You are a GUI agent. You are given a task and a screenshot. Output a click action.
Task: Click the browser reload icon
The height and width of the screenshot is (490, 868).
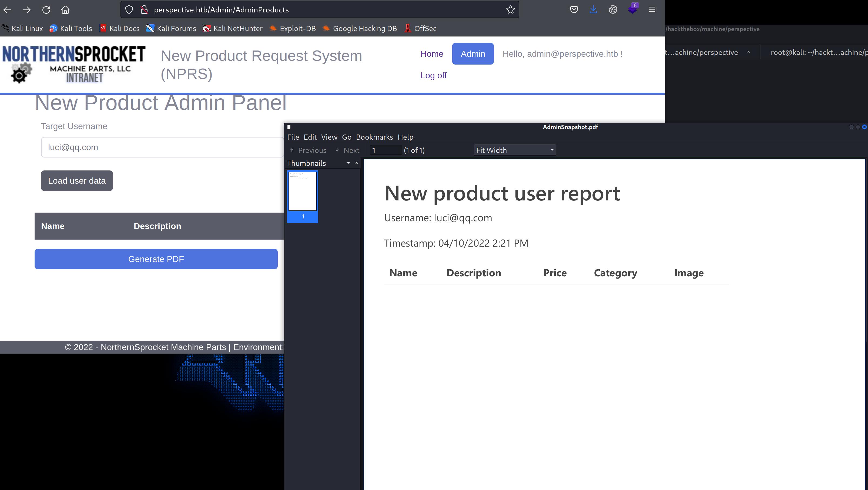[46, 10]
